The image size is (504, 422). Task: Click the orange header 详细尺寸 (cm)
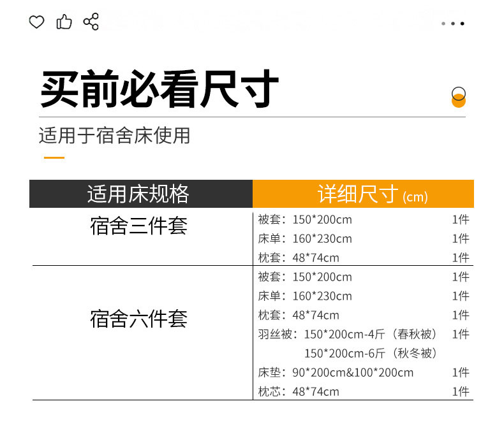tap(363, 194)
